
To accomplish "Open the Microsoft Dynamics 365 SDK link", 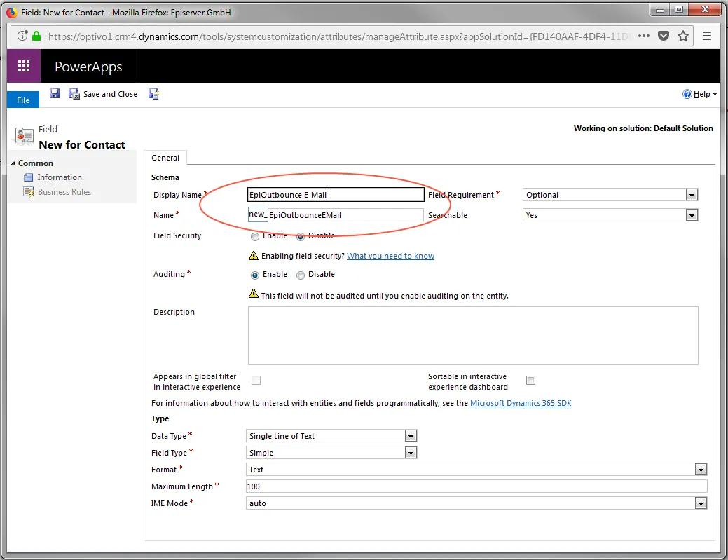I will click(x=521, y=403).
